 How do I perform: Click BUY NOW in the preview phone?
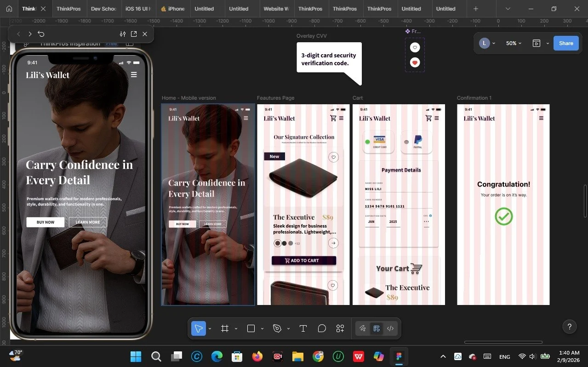pyautogui.click(x=46, y=222)
